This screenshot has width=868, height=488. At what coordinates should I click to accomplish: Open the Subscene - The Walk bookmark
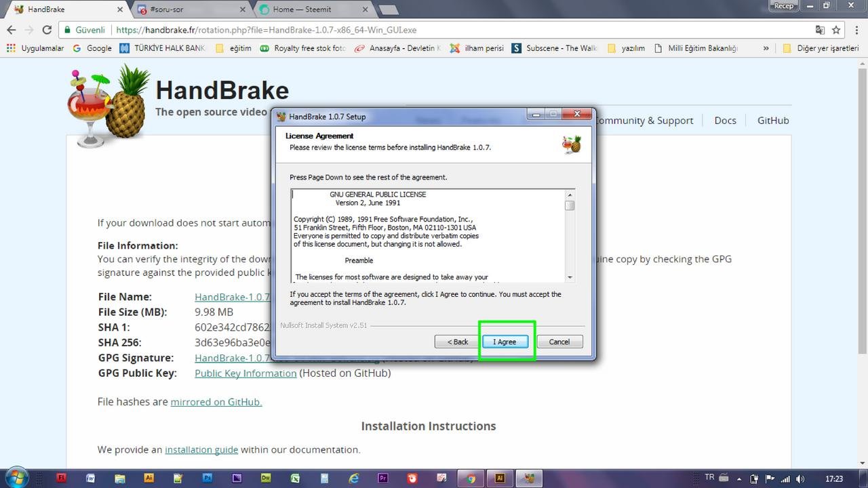point(555,48)
